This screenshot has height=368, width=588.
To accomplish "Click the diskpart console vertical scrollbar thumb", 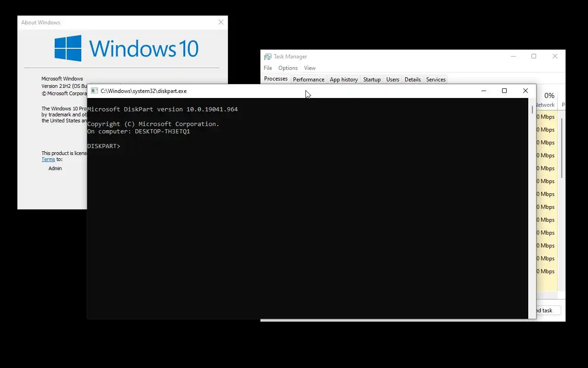I will coord(532,109).
